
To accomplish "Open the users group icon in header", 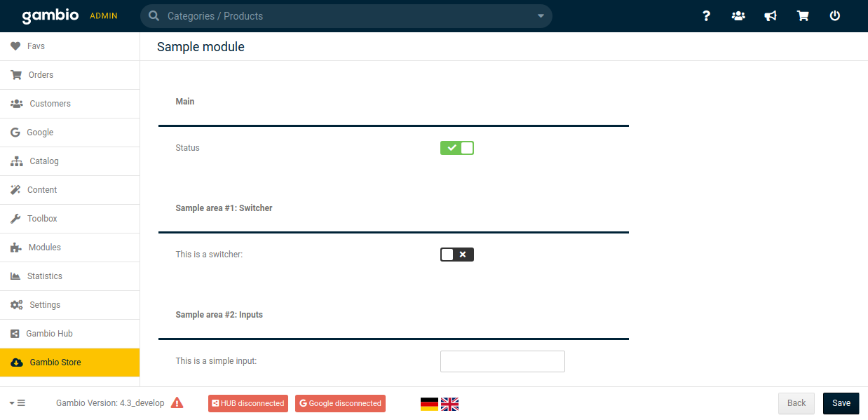I will click(738, 16).
